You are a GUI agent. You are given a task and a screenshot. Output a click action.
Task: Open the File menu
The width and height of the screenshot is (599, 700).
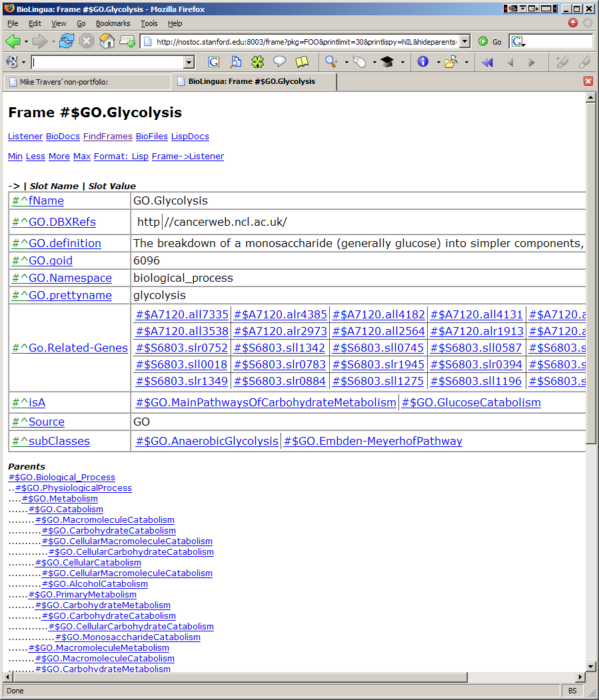pos(13,23)
